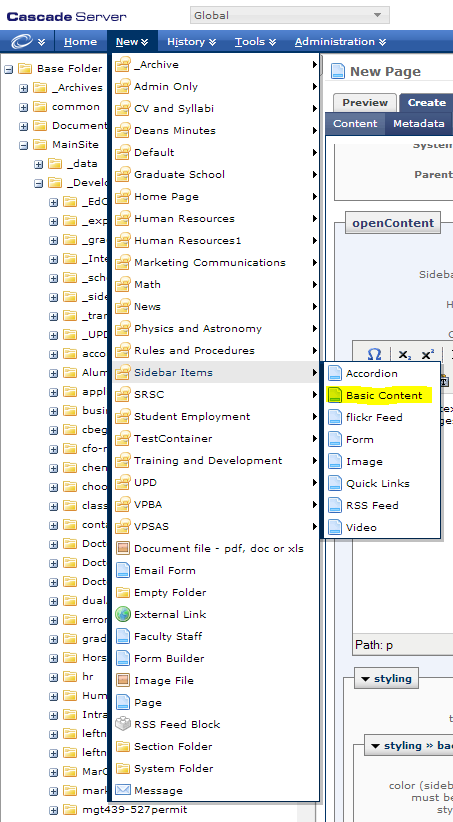Collapse the MainSite folder tree node
453x822 pixels.
pos(24,145)
